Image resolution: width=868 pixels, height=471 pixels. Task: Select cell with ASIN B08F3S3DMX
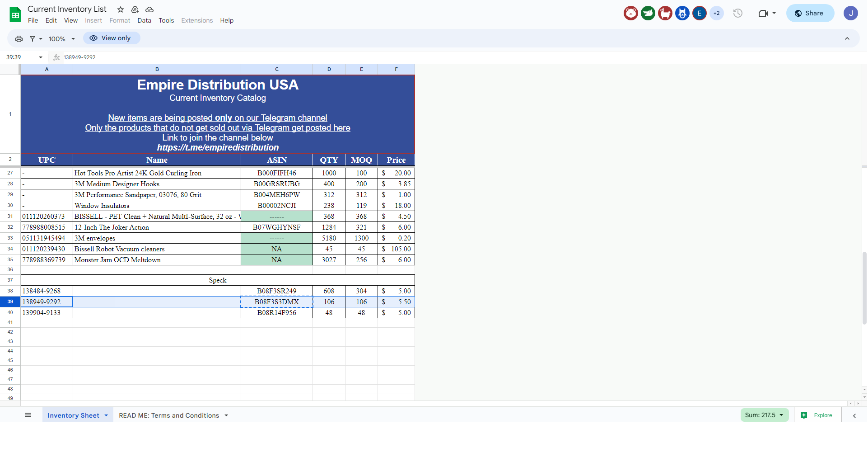(277, 302)
